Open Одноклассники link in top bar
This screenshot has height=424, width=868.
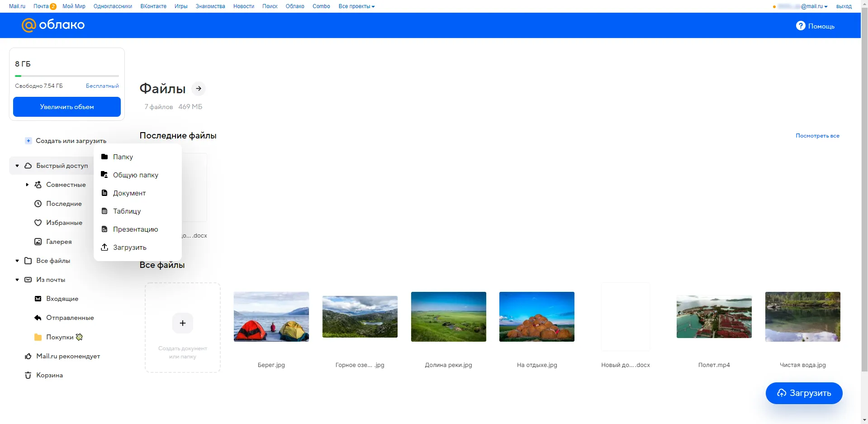point(113,6)
